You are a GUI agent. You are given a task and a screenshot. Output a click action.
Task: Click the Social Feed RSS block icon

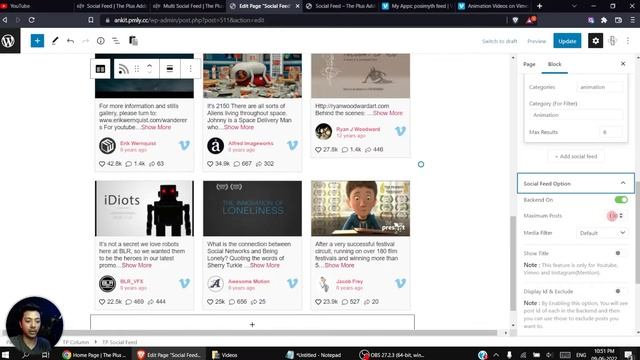click(x=123, y=69)
